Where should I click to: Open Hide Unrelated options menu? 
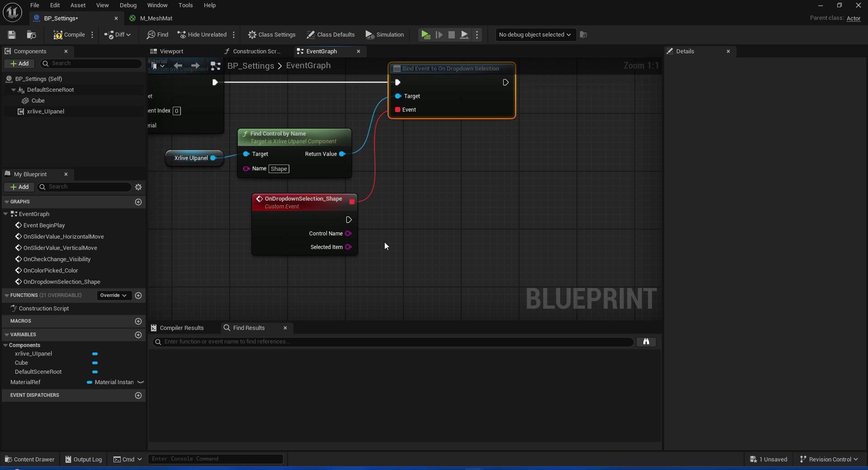[234, 35]
